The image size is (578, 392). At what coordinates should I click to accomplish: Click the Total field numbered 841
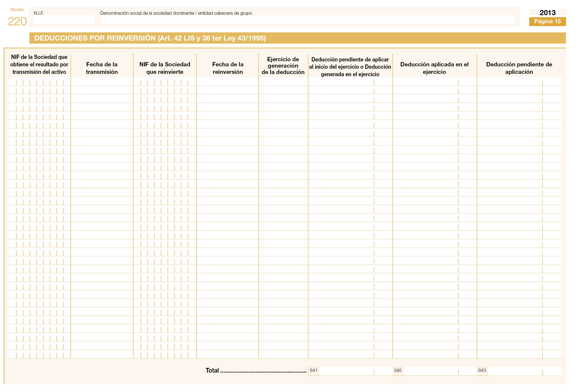[350, 371]
